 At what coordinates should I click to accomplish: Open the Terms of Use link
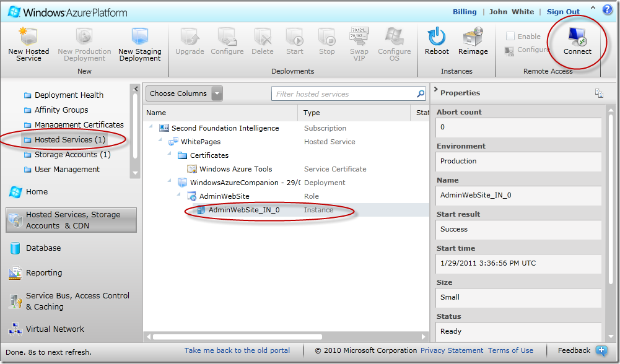click(510, 350)
